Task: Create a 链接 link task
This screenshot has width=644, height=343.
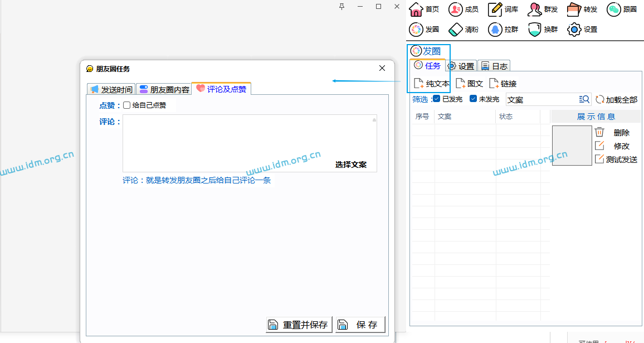Action: (x=502, y=84)
